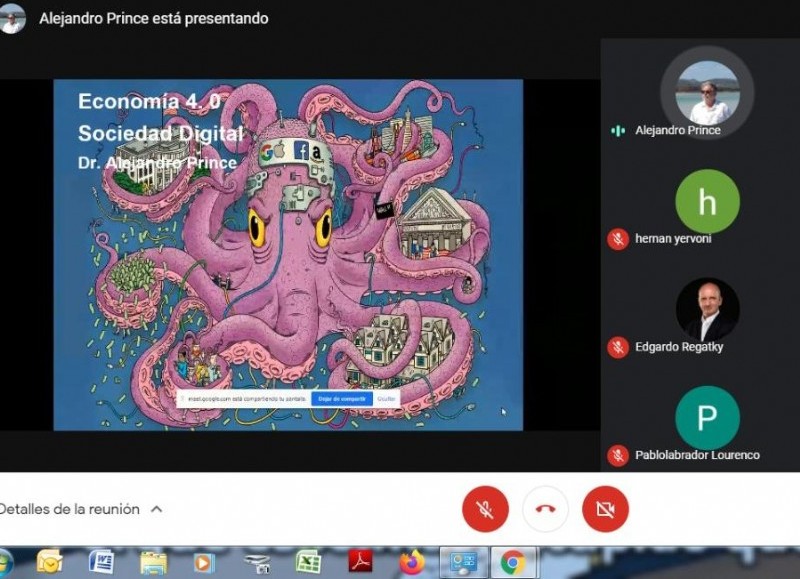The image size is (800, 579).
Task: Open Adobe Reader from the taskbar
Action: pos(360,562)
